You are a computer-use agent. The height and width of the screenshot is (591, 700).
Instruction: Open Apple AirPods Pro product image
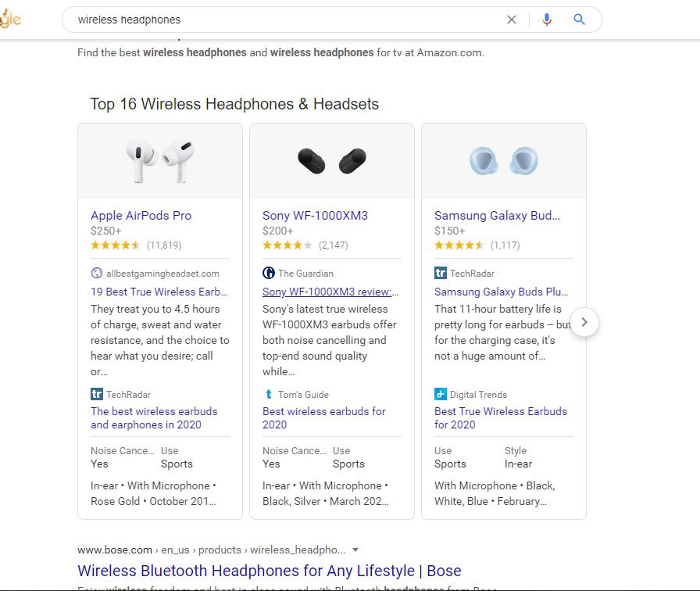tap(160, 161)
